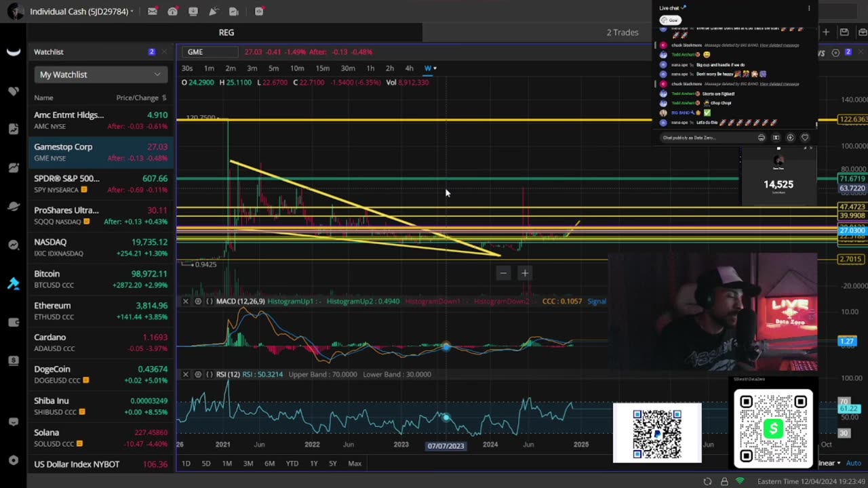Set chart range to 5Y
868x488 pixels.
[x=333, y=464]
